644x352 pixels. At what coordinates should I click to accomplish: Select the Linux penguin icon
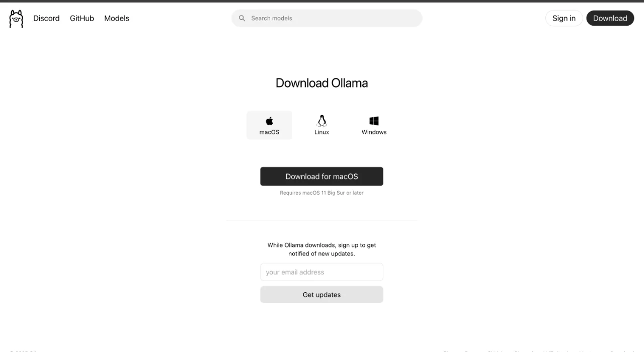321,121
